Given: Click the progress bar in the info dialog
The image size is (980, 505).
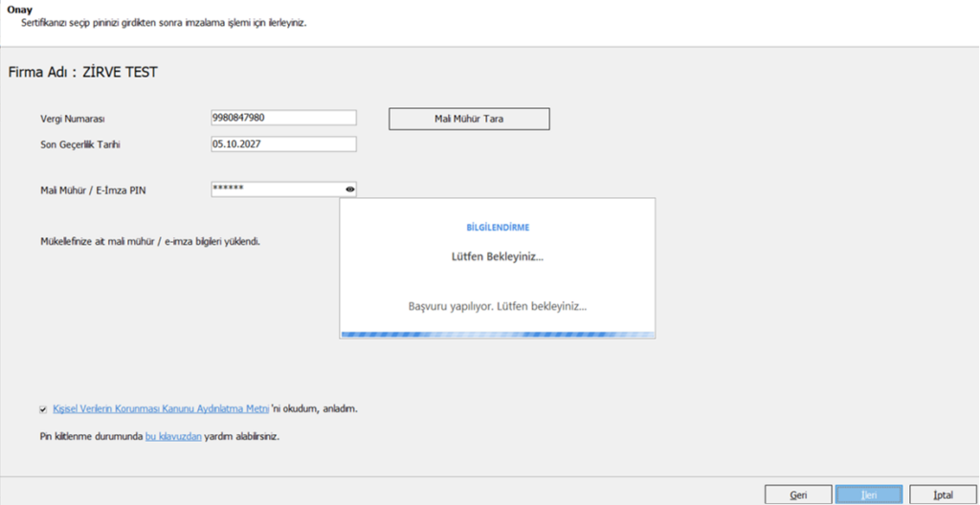Looking at the screenshot, I should (498, 335).
